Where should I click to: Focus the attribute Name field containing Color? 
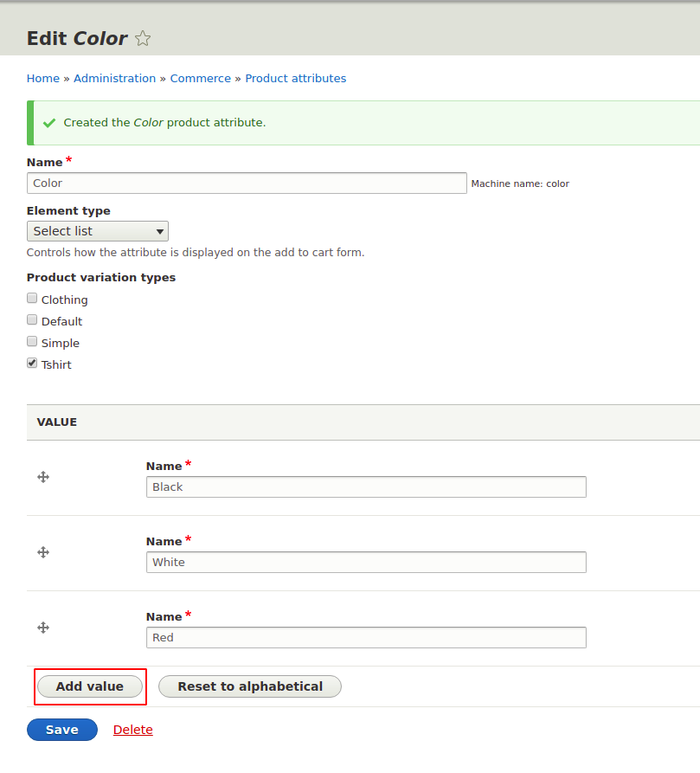(x=247, y=184)
